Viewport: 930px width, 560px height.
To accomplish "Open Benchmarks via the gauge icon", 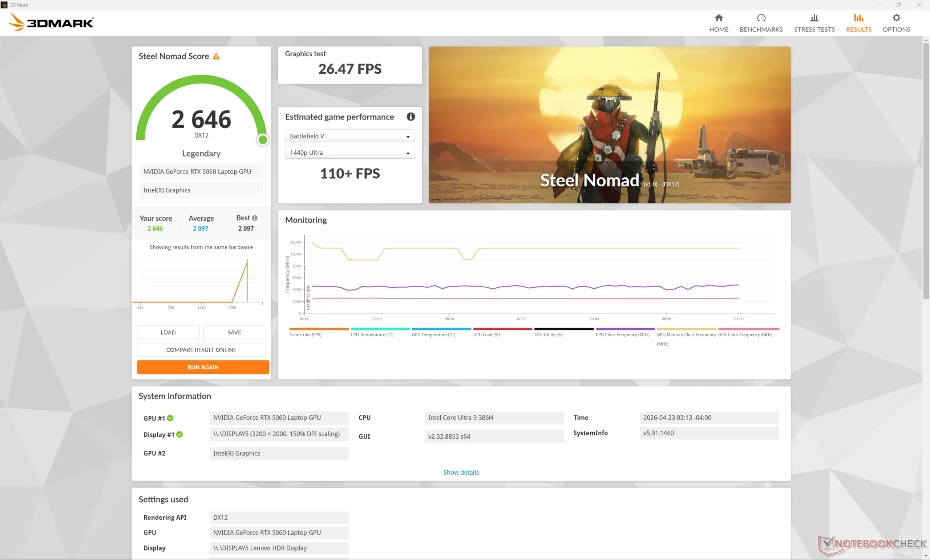I will pyautogui.click(x=761, y=18).
